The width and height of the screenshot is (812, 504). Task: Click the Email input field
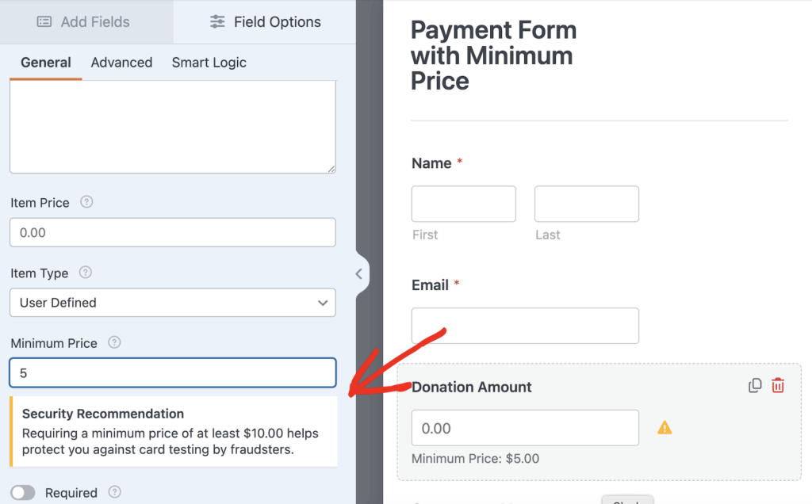(525, 326)
